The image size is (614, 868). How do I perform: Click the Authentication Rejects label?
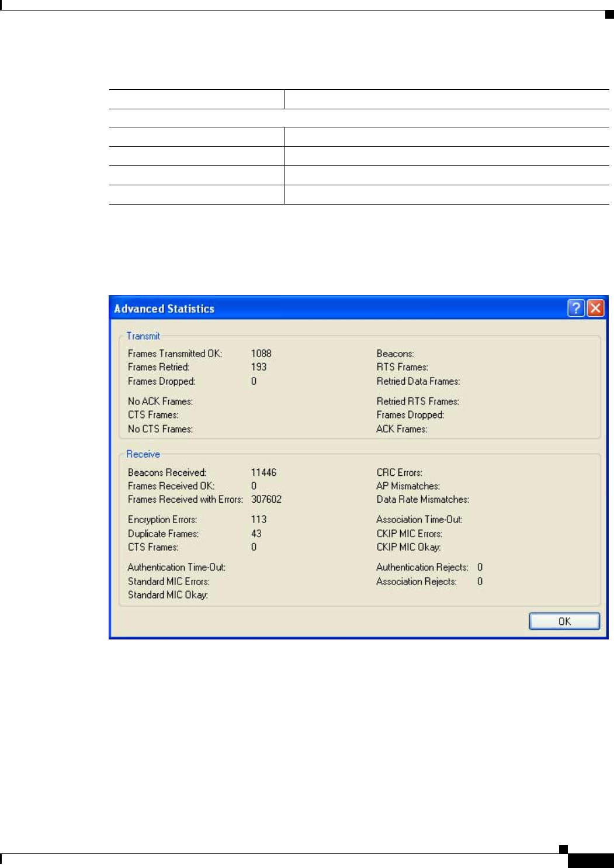(x=422, y=568)
